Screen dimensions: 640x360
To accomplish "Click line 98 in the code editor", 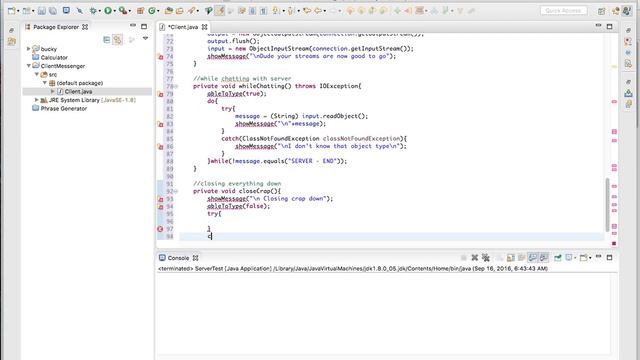I will (392, 236).
